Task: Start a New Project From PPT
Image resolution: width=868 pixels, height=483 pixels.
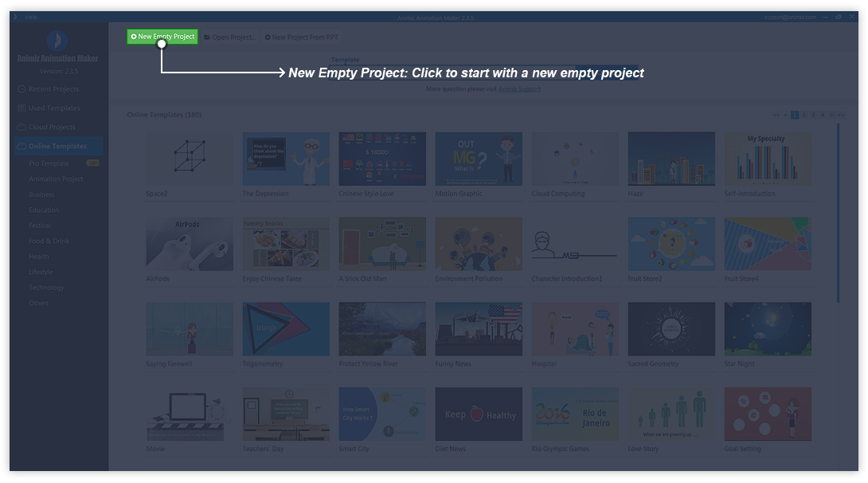Action: coord(301,37)
